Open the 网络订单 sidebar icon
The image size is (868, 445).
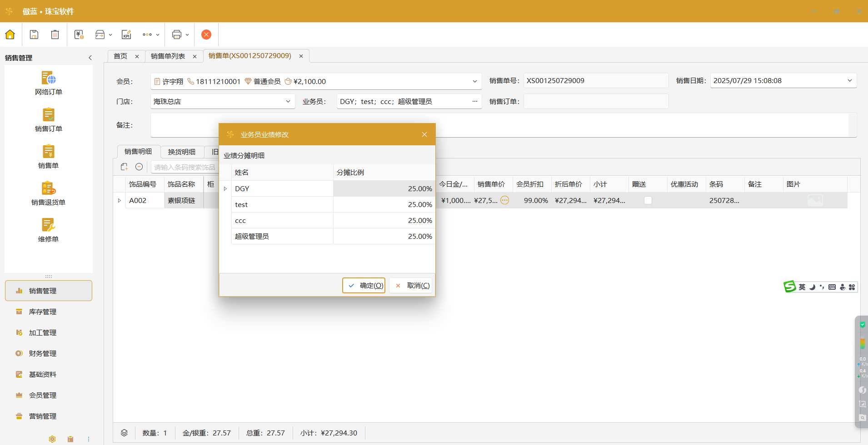pyautogui.click(x=49, y=83)
